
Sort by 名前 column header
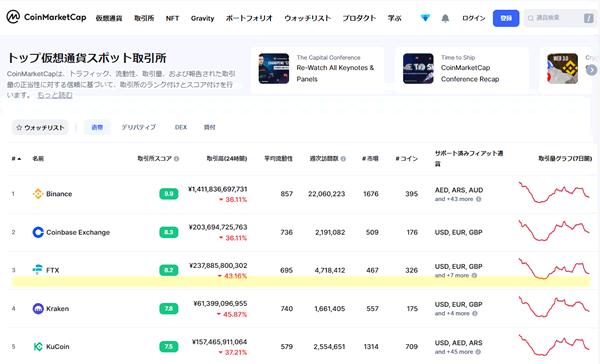pyautogui.click(x=38, y=158)
